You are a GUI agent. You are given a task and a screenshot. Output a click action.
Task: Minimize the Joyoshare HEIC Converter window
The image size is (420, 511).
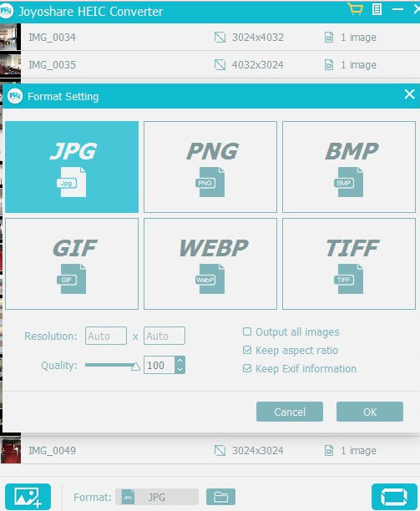397,9
